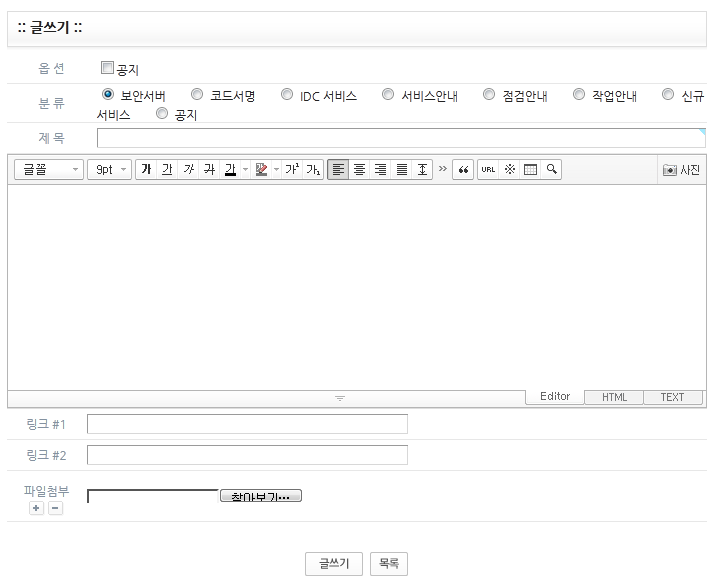Apply italic formatting in editor toolbar
Screen dimensions: 719x582
pos(188,170)
